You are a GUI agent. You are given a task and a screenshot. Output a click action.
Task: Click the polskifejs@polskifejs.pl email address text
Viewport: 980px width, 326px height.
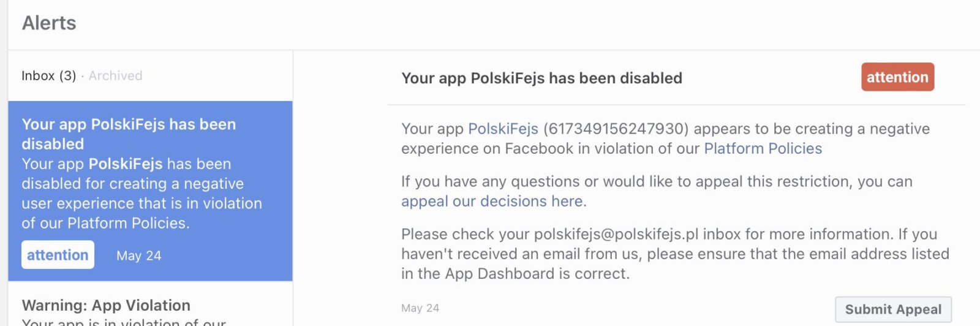[616, 234]
